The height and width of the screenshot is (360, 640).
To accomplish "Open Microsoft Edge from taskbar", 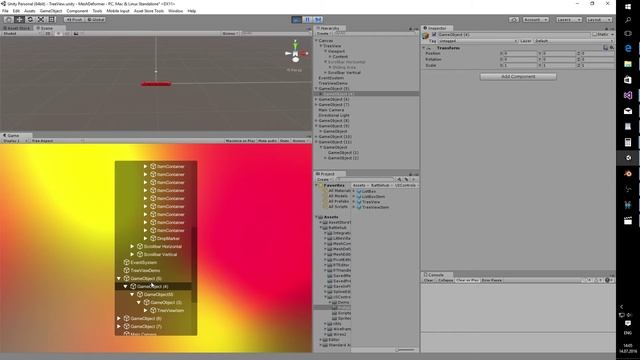I will point(628,48).
